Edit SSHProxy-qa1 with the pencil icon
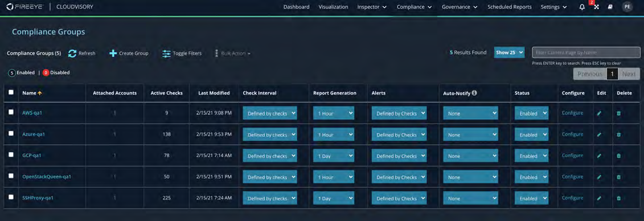Image resolution: width=644 pixels, height=221 pixels. (599, 198)
